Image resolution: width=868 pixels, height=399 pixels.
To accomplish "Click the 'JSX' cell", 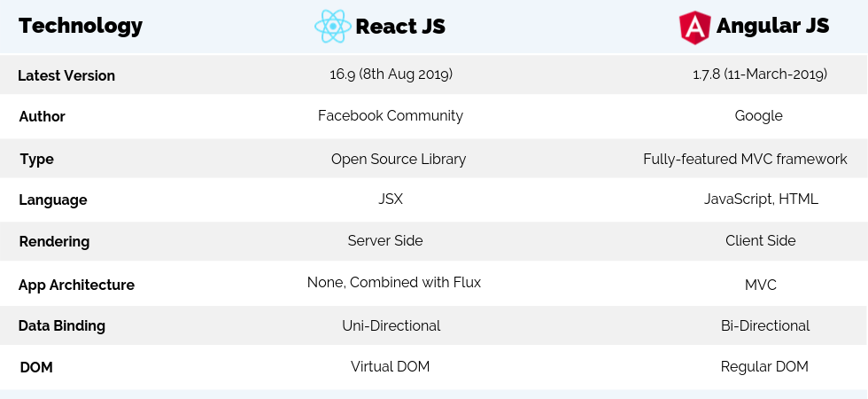I will click(x=391, y=199).
